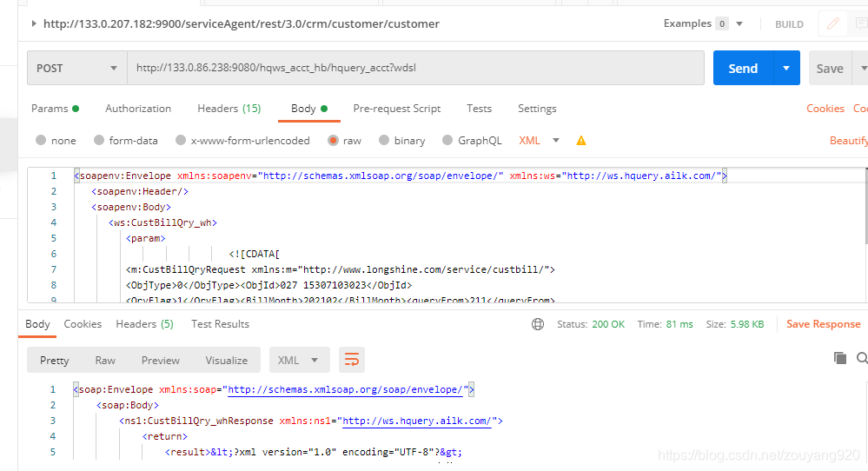
Task: Click the response search magnifier icon
Action: coord(863,358)
